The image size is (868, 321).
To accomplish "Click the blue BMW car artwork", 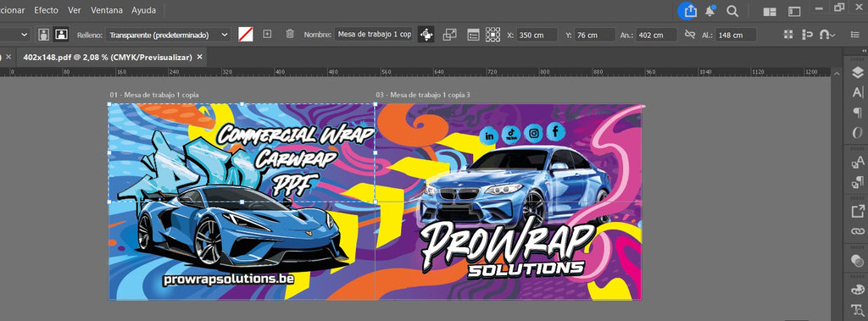I will [x=514, y=185].
